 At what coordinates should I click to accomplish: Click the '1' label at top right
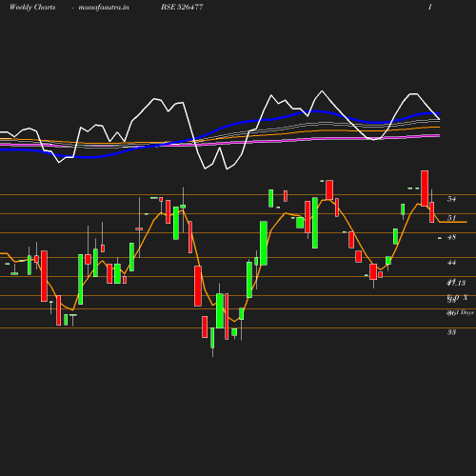point(430,7)
